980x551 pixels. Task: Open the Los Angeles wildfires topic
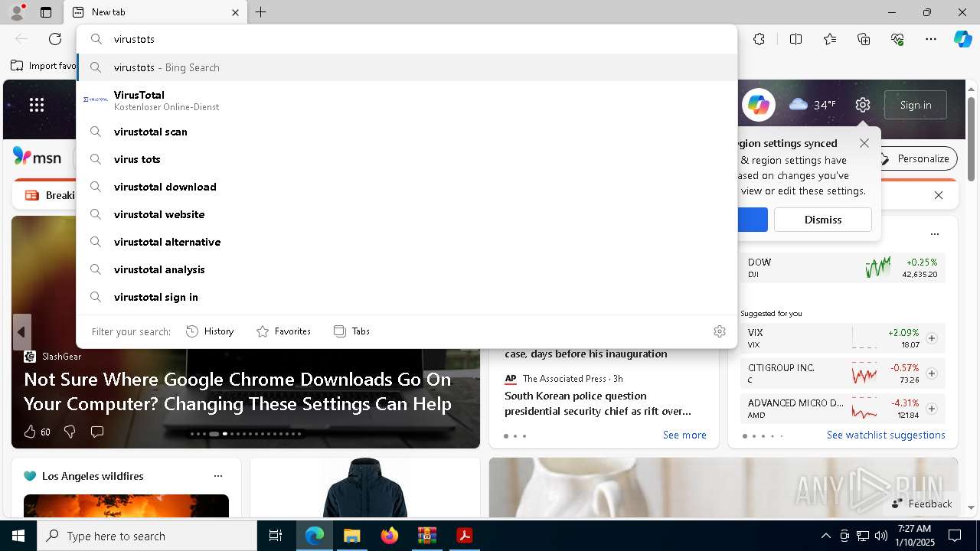tap(93, 476)
